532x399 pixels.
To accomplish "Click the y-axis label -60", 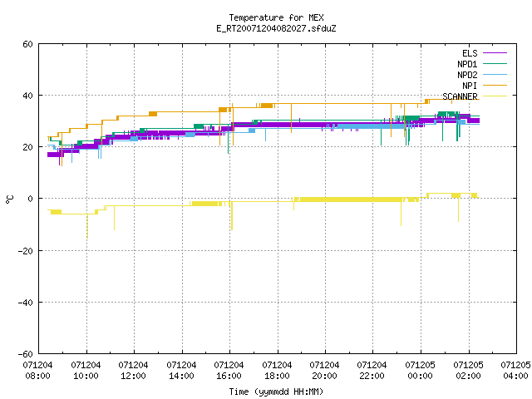I will (26, 354).
